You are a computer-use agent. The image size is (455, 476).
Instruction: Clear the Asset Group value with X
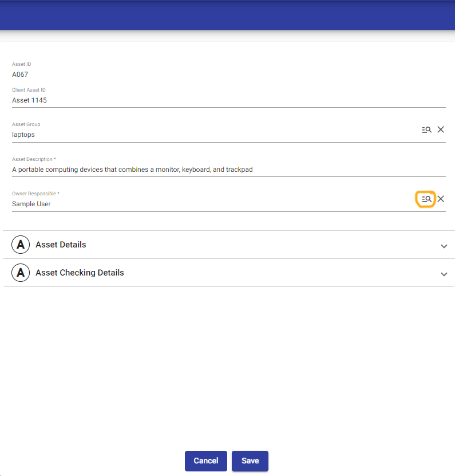[x=441, y=130]
